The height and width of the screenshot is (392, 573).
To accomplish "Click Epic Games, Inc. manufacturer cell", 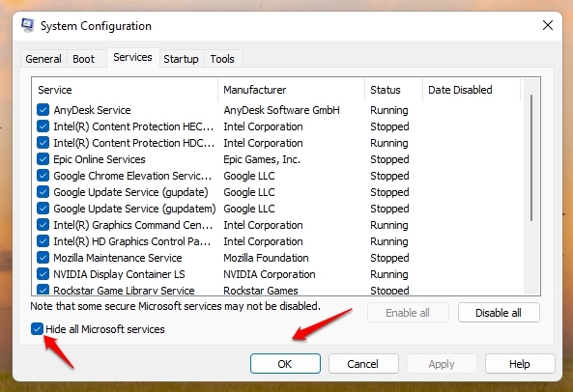I will pyautogui.click(x=262, y=159).
